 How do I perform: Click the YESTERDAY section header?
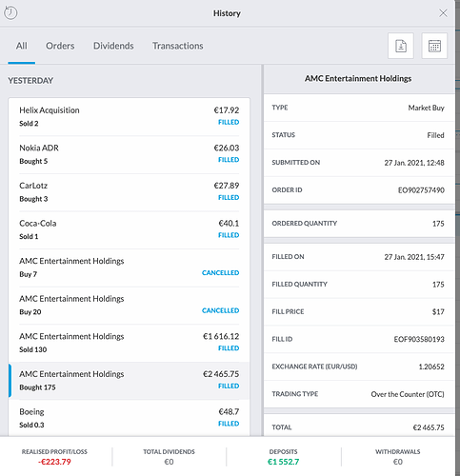tap(30, 81)
